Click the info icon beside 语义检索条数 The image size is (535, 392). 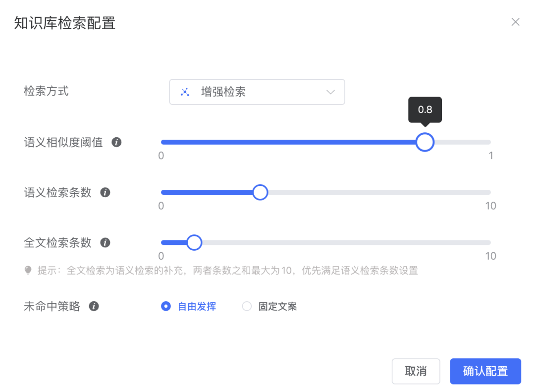click(105, 192)
